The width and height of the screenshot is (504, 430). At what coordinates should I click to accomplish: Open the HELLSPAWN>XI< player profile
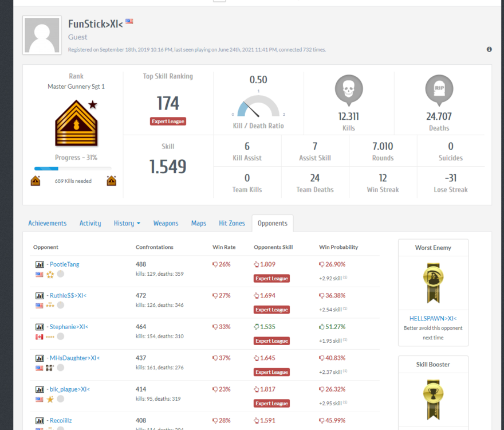[x=433, y=318]
